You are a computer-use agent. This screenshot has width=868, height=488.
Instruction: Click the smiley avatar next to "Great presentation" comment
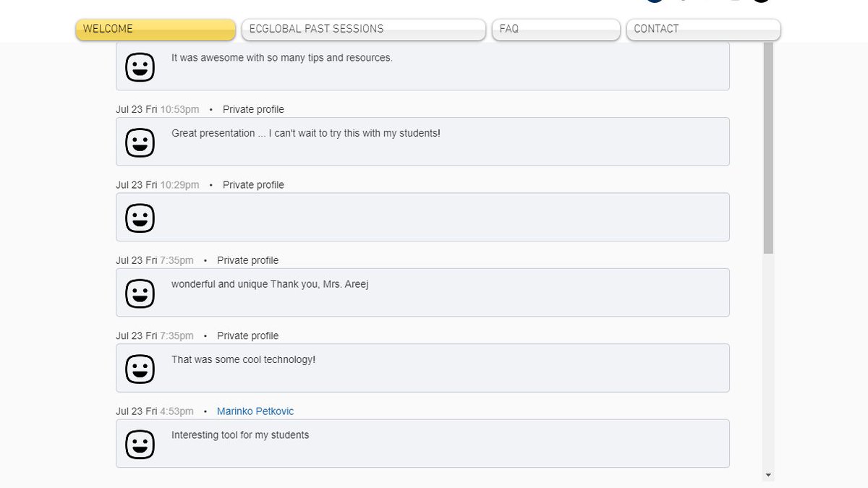pyautogui.click(x=140, y=142)
